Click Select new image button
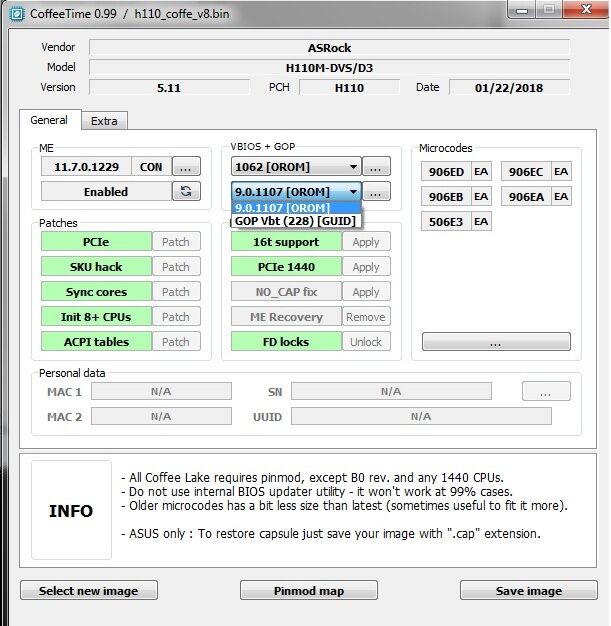The width and height of the screenshot is (611, 626). coord(89,590)
